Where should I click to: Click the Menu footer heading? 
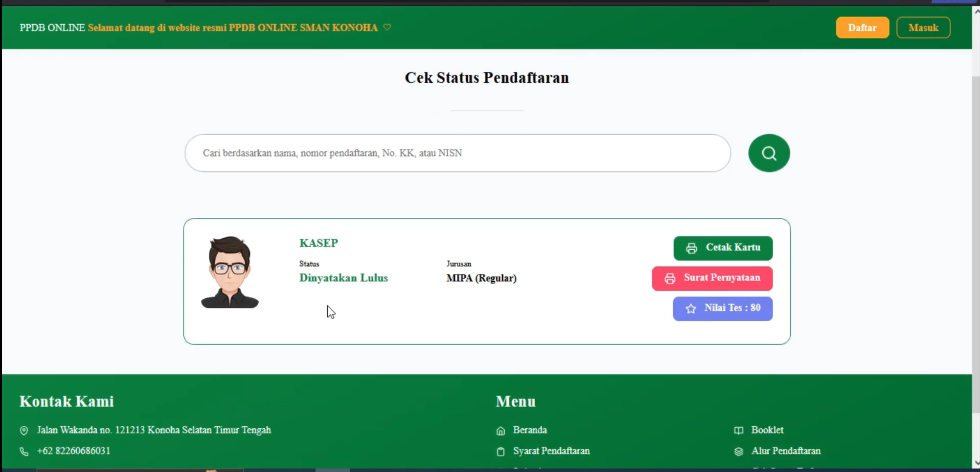pos(515,401)
